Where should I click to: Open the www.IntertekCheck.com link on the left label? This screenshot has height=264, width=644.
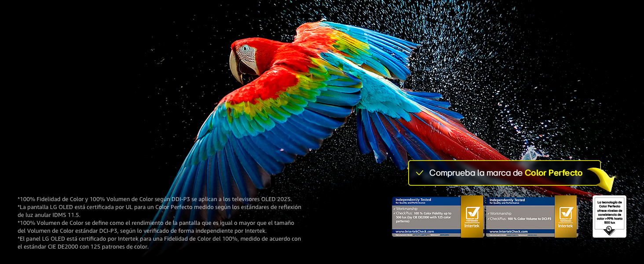[414, 232]
